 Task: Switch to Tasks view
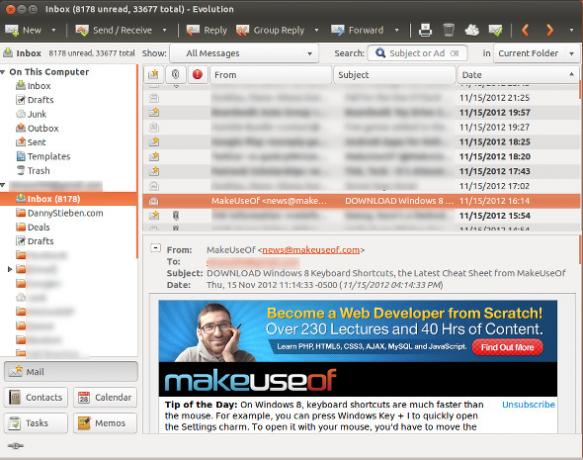click(x=36, y=423)
